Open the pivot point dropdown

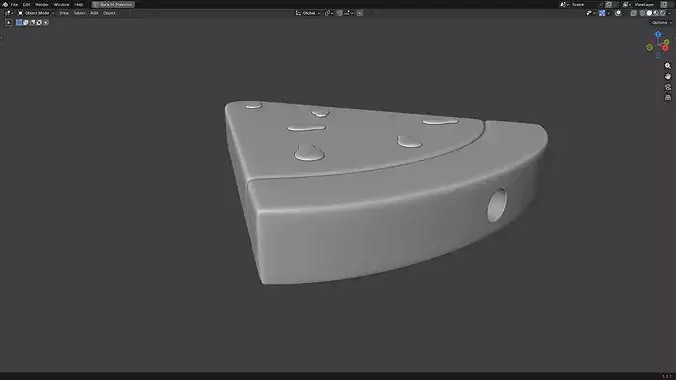point(329,13)
